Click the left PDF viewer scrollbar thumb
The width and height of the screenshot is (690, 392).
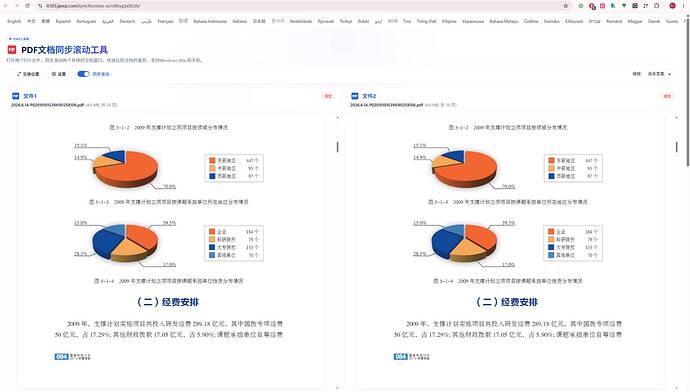(x=338, y=147)
